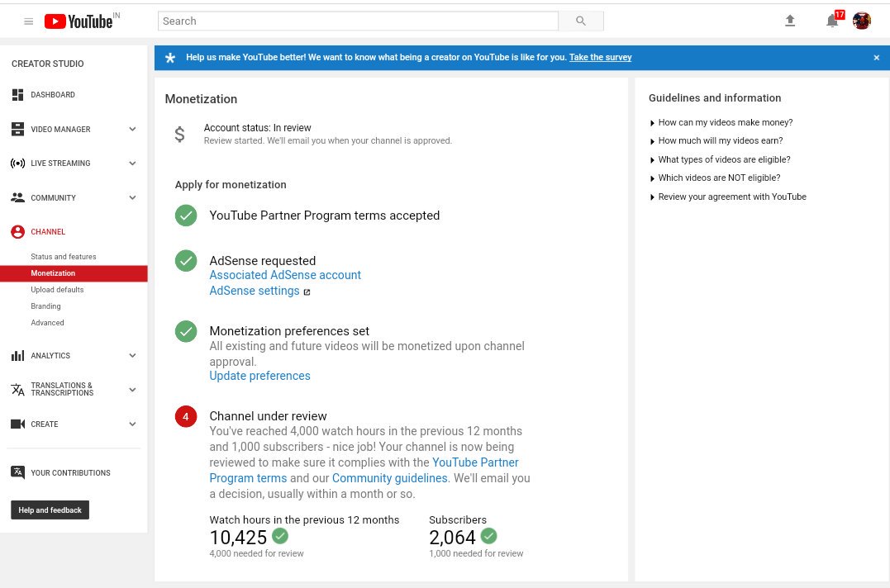Click 'Take the survey' link

(x=601, y=57)
